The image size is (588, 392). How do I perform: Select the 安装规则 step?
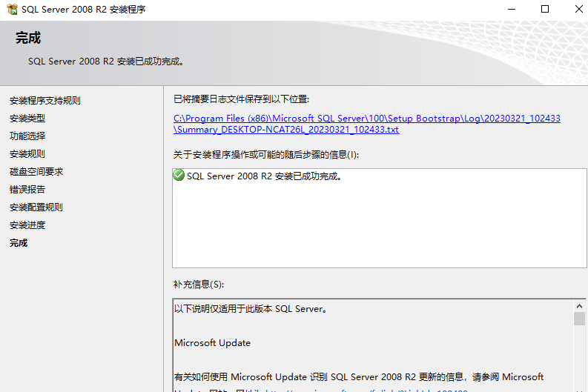coord(27,154)
